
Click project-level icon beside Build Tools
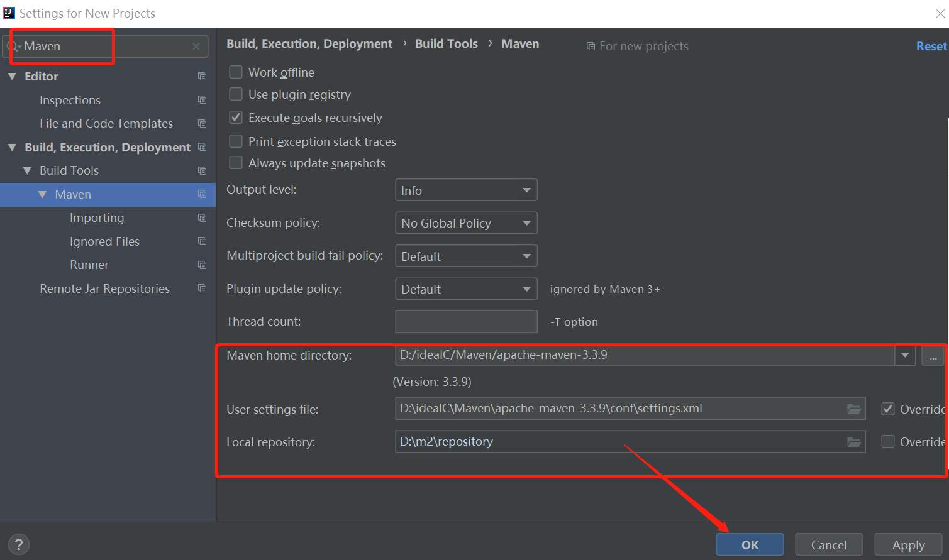point(202,170)
